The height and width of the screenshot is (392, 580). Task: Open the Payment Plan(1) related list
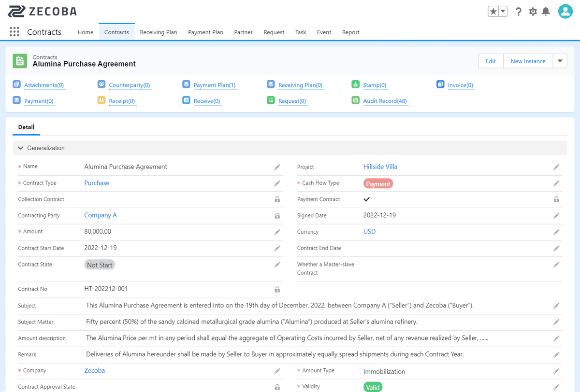click(x=214, y=85)
